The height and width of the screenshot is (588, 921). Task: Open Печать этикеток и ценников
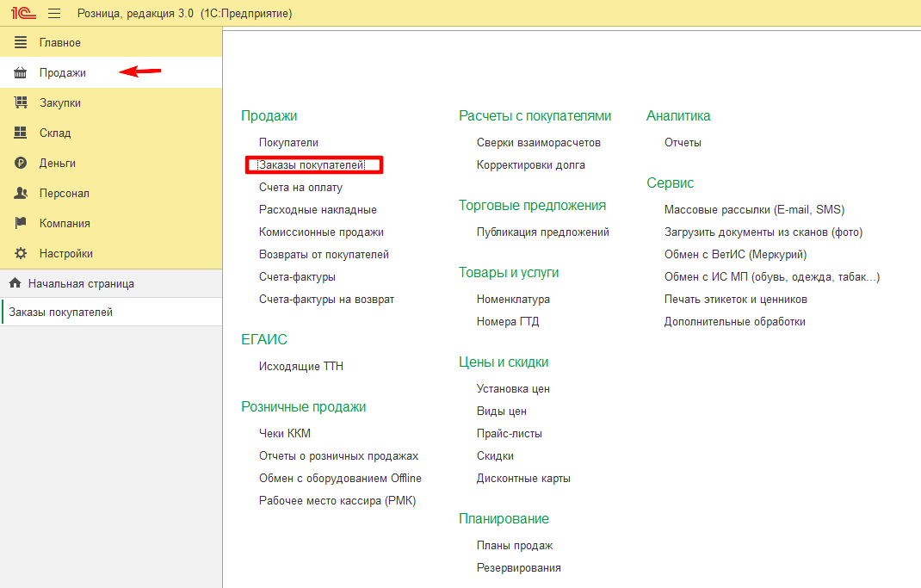click(735, 299)
